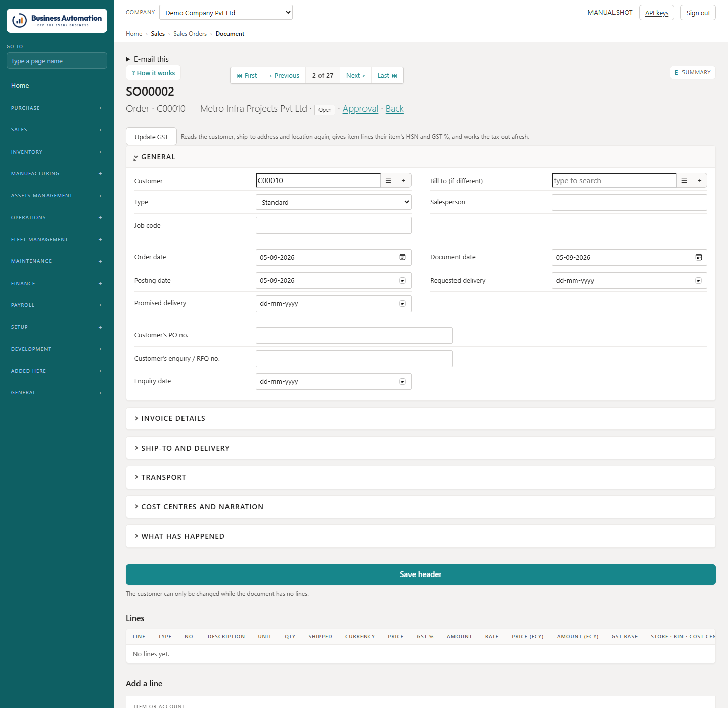Image resolution: width=728 pixels, height=708 pixels.
Task: Open the Sales sidebar menu
Action: click(57, 130)
